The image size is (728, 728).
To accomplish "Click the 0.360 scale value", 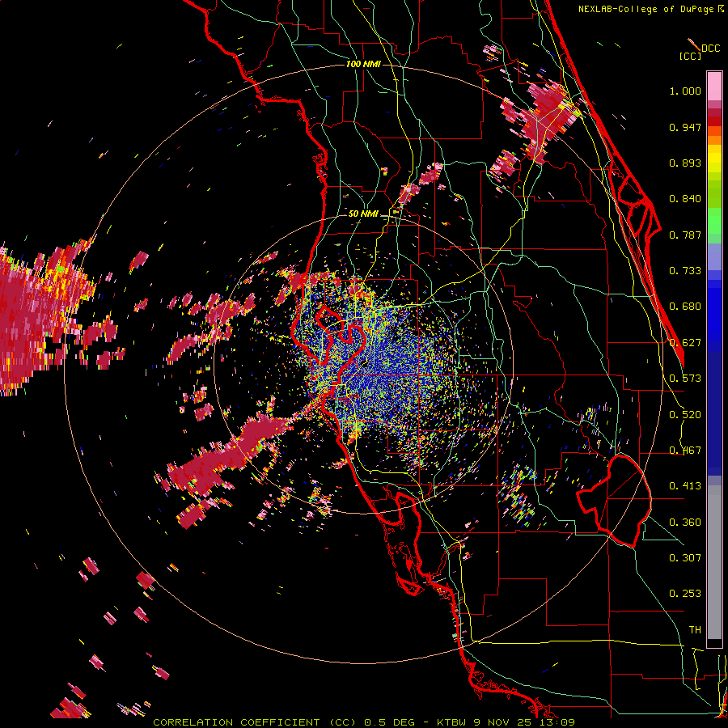I will pyautogui.click(x=685, y=523).
